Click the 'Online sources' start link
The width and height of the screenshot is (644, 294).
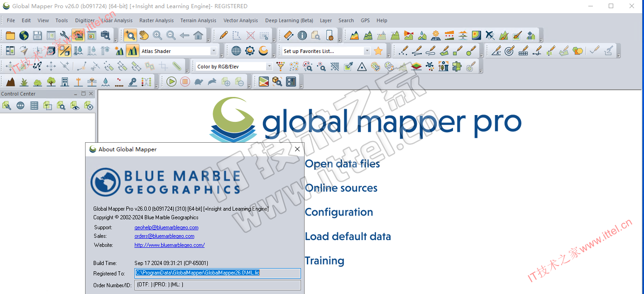[341, 188]
